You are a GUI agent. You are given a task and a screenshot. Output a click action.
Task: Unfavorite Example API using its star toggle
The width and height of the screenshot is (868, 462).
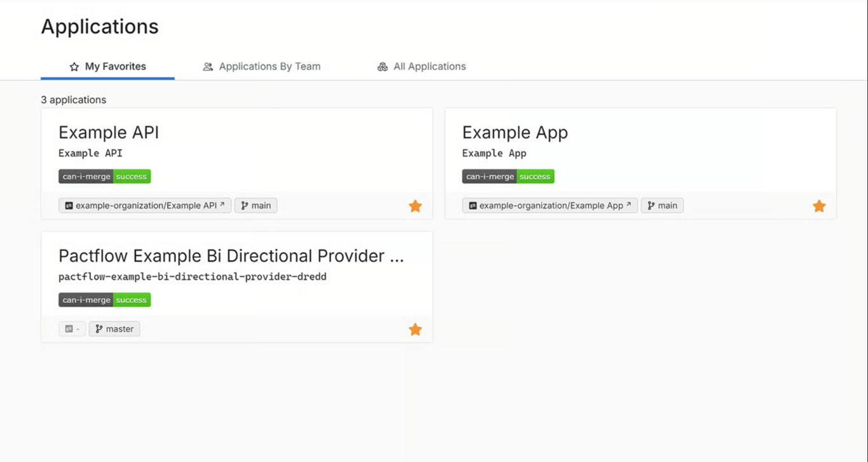tap(415, 205)
